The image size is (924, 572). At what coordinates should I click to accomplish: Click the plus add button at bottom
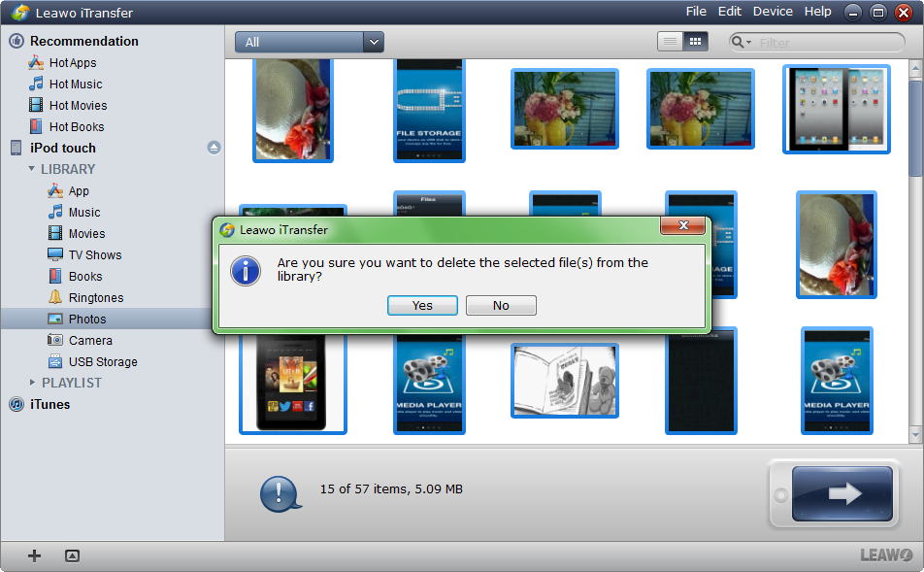(x=34, y=555)
